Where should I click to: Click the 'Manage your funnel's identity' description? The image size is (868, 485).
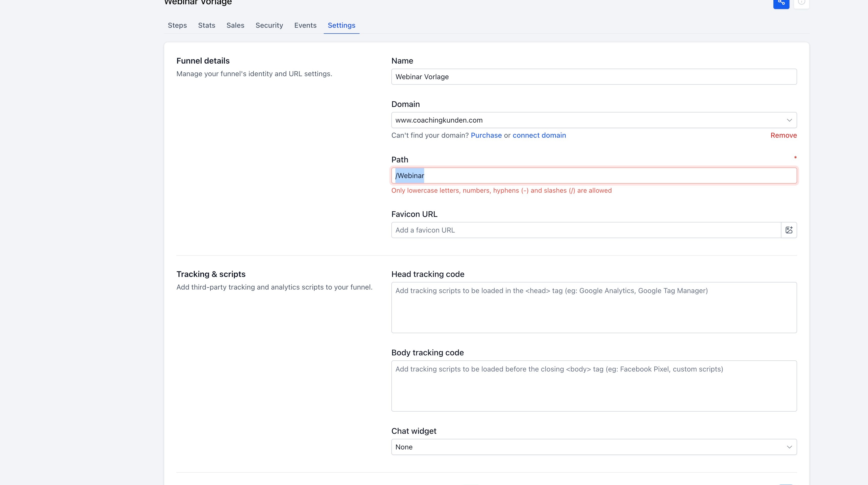point(254,74)
